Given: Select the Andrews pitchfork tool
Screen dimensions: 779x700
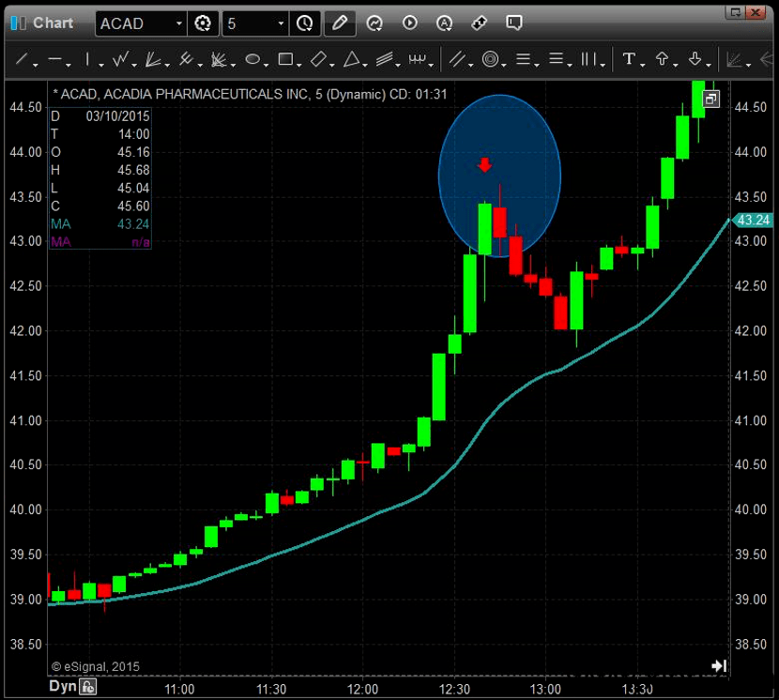Looking at the screenshot, I should pos(186,59).
